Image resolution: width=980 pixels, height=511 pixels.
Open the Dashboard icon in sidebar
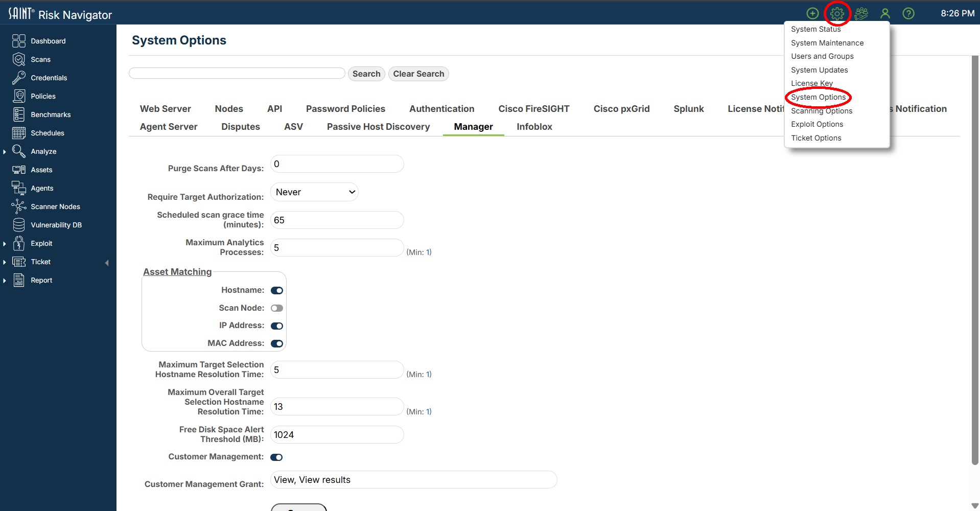coord(19,41)
